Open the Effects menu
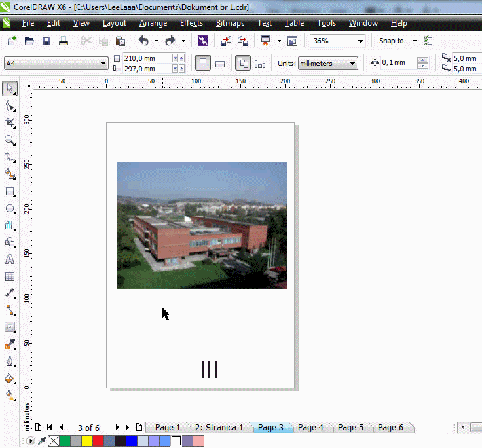Viewport: 482px width, 448px height. click(191, 23)
